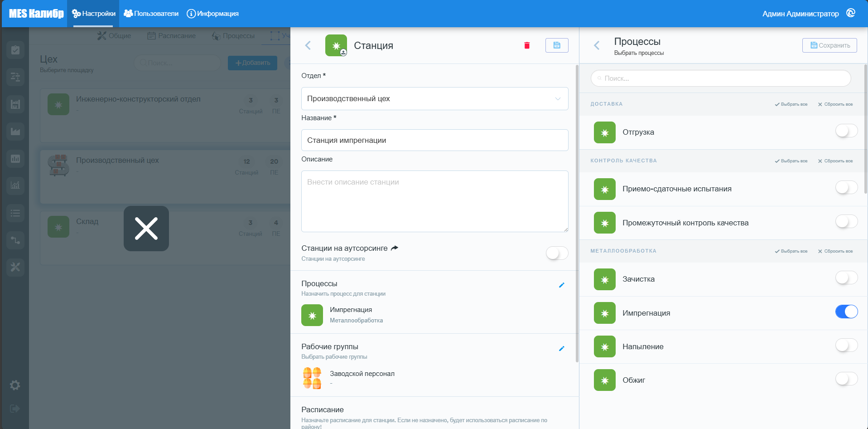Click the red delete station trash icon
Viewport: 868px width, 429px height.
(526, 45)
